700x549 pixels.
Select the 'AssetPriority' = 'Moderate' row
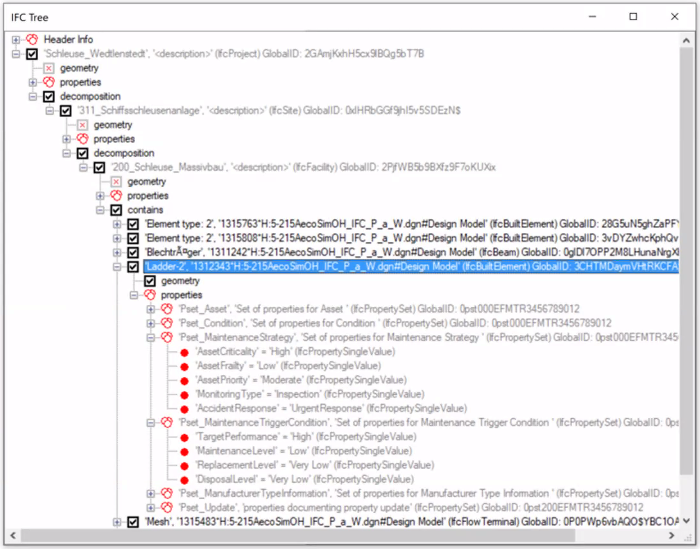point(301,380)
